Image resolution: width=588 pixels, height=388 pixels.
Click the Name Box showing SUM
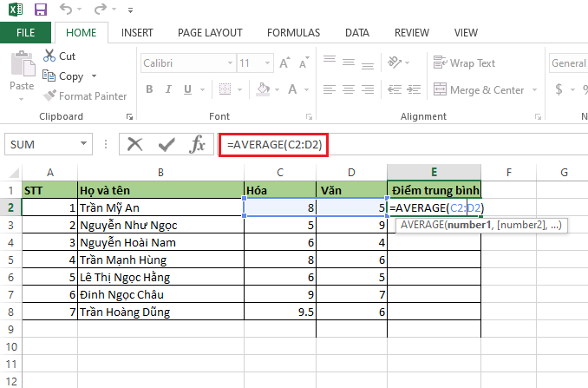pos(42,144)
